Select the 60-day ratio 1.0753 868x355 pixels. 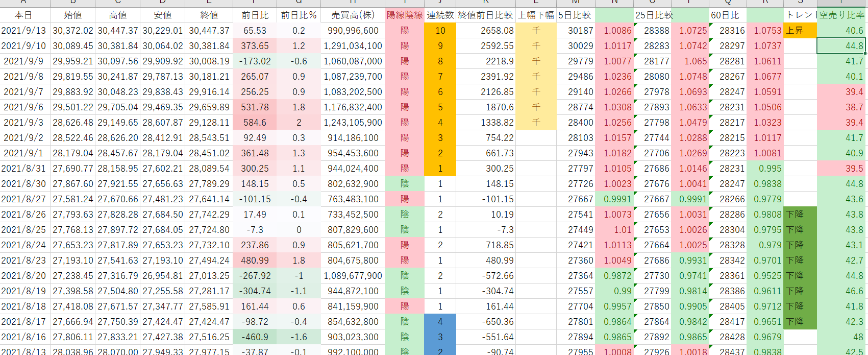pyautogui.click(x=765, y=31)
